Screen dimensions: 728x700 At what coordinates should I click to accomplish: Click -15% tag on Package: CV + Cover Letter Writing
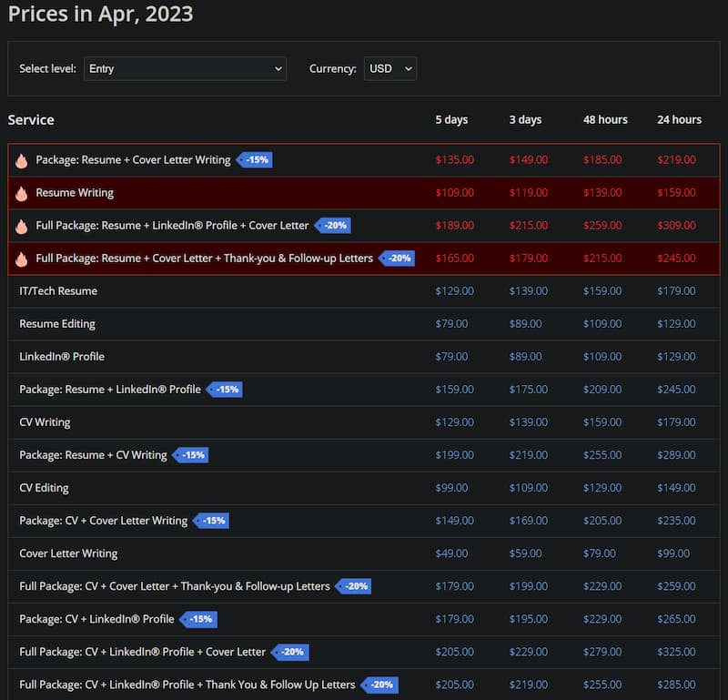tap(211, 521)
